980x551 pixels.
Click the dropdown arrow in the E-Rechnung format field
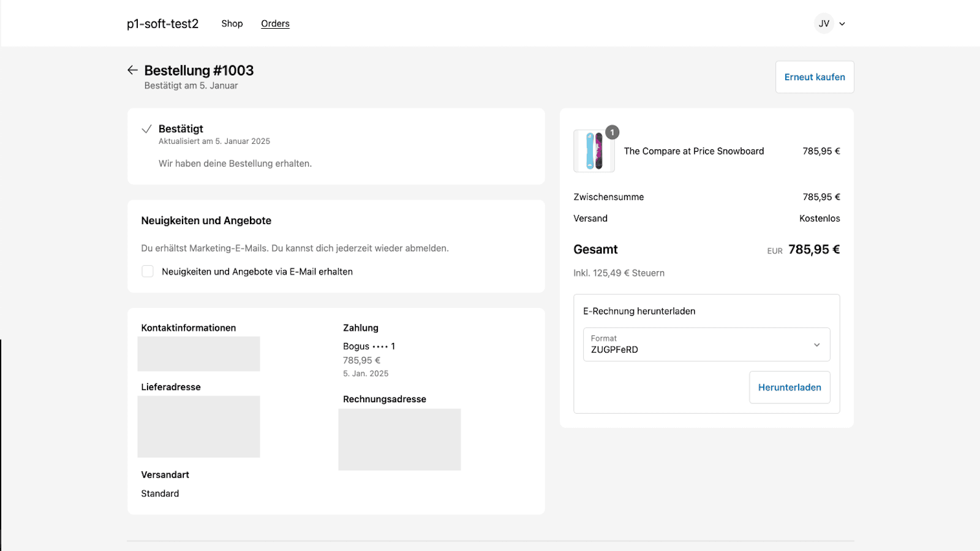816,345
